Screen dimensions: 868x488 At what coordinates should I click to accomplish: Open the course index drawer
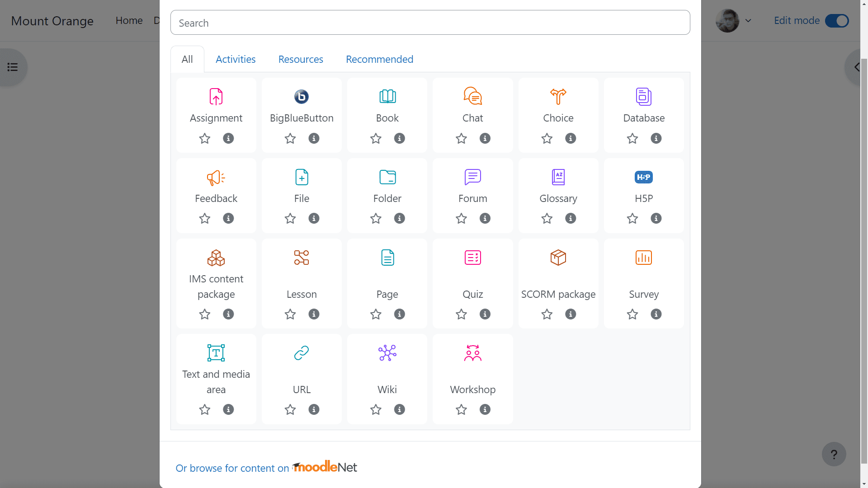pyautogui.click(x=13, y=67)
